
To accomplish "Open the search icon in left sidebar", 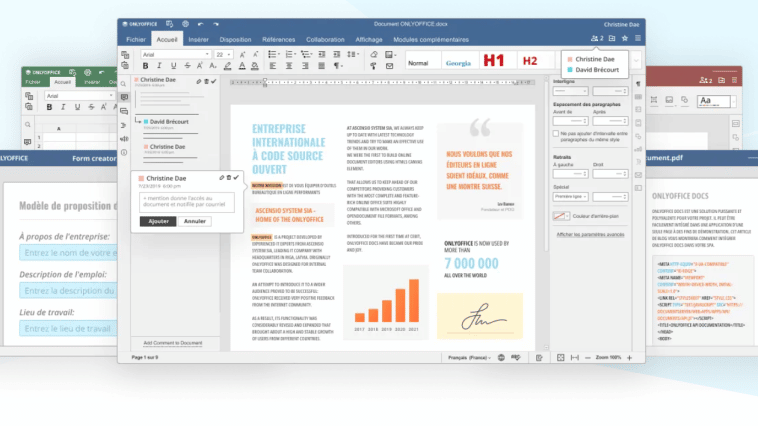I will click(124, 84).
